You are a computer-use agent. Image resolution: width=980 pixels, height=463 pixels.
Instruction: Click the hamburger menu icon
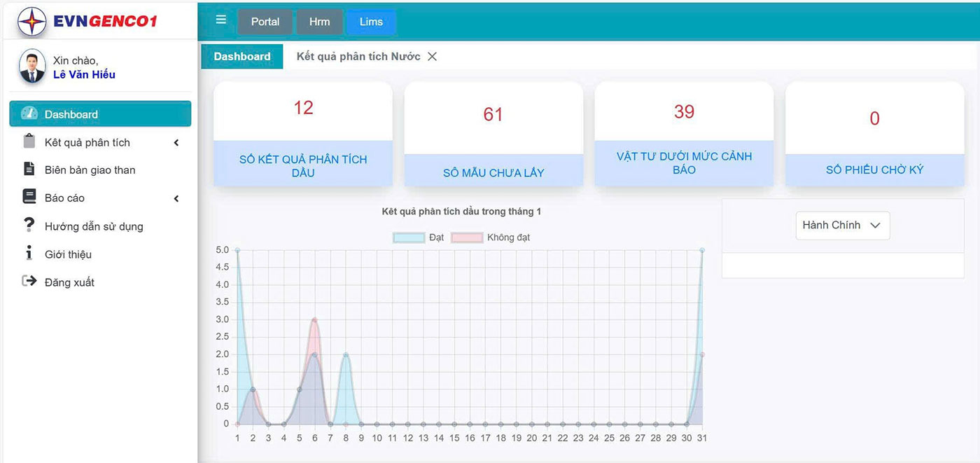pyautogui.click(x=220, y=20)
